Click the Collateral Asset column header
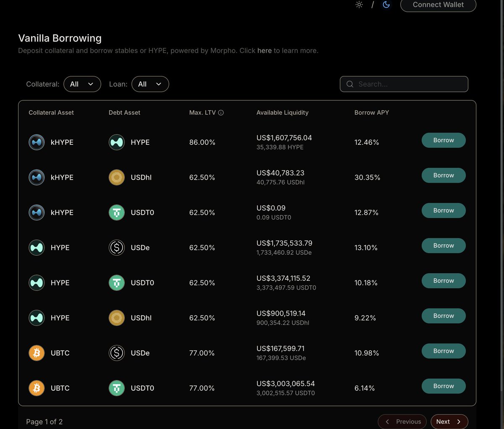This screenshot has width=504, height=429. pos(51,112)
